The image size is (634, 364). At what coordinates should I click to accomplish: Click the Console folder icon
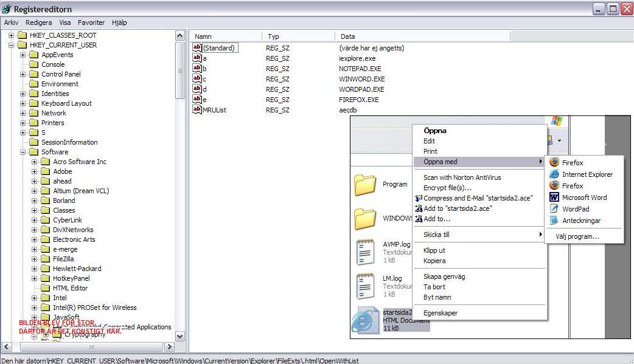(34, 64)
